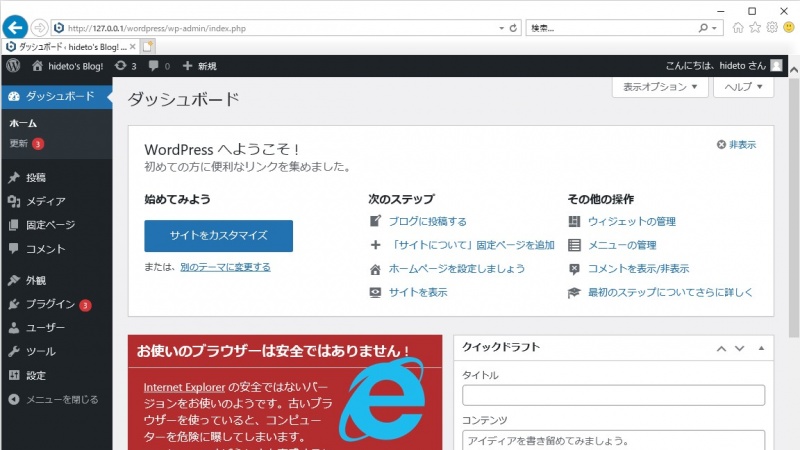Click the user avatar in admin bar
The height and width of the screenshot is (450, 800).
(x=777, y=65)
